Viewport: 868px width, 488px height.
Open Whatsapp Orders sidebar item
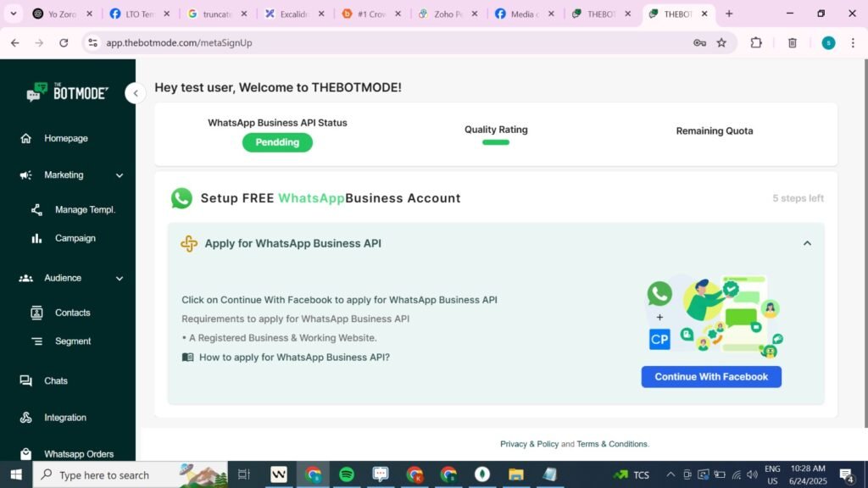(x=79, y=454)
